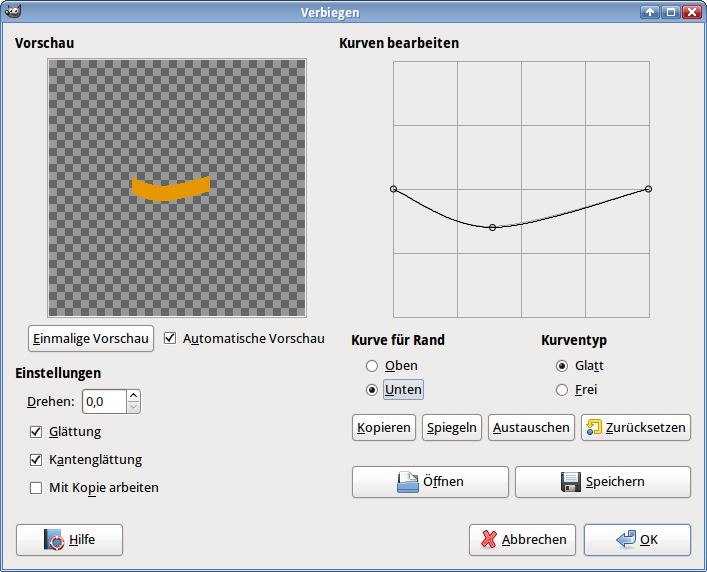The height and width of the screenshot is (572, 707).
Task: Click the GIMP Wilber icon in title bar
Action: click(x=13, y=11)
